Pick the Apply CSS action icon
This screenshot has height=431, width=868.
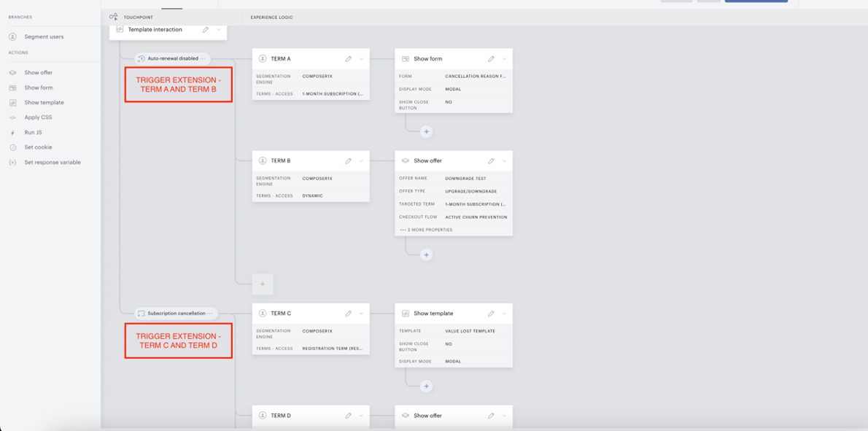[x=12, y=118]
